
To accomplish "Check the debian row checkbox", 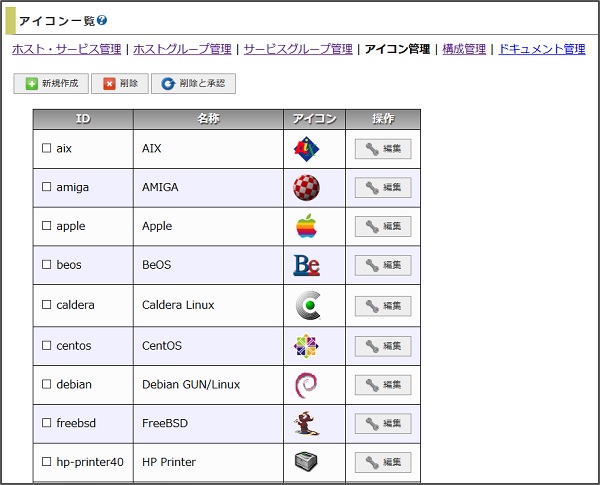I will [46, 384].
